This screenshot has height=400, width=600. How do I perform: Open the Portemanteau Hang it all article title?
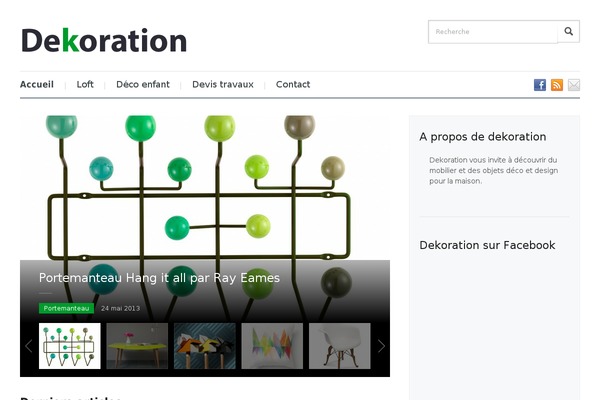point(159,278)
